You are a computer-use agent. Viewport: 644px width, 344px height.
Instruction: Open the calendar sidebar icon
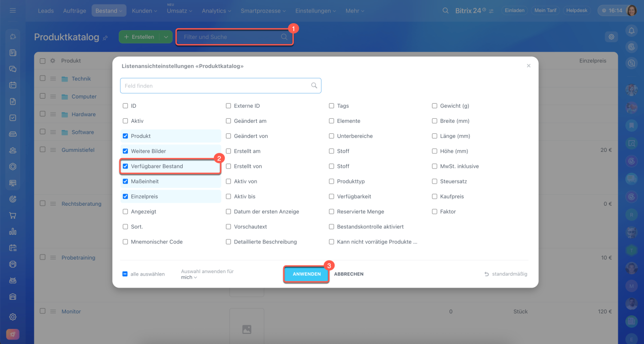13,85
